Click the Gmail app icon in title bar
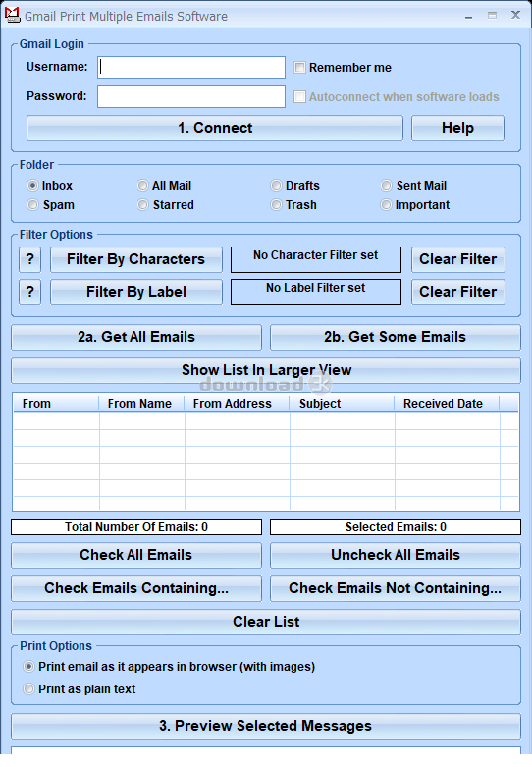This screenshot has height=767, width=532. pyautogui.click(x=12, y=15)
